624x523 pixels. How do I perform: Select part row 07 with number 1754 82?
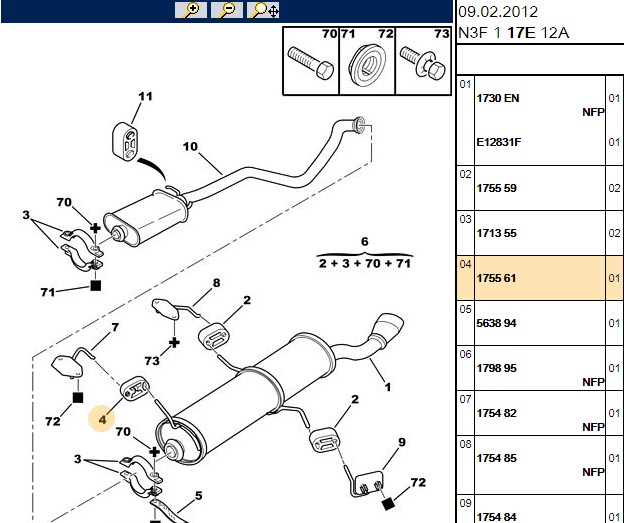tap(539, 413)
